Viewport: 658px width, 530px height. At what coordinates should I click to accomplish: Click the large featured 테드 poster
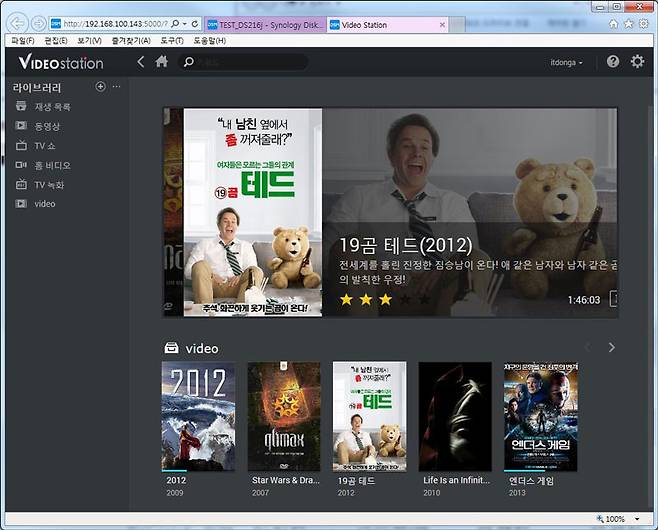pos(253,212)
